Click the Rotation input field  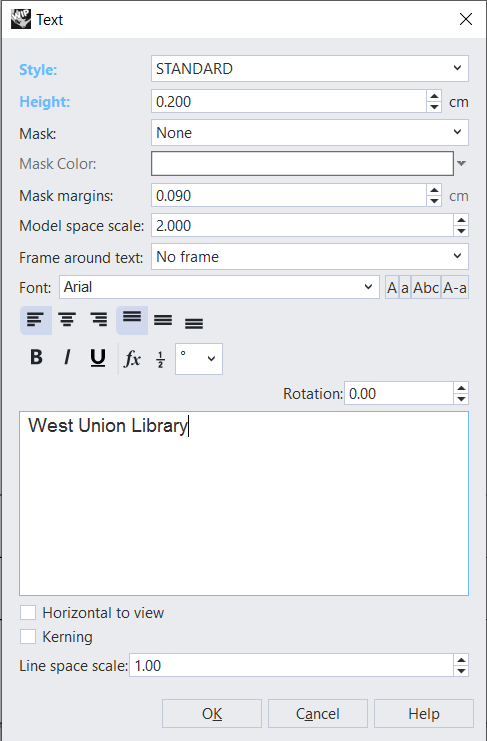coord(399,393)
